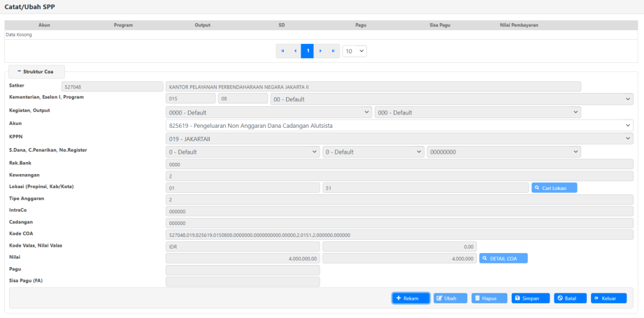The width and height of the screenshot is (644, 318).
Task: Go to previous page of table
Action: (x=295, y=51)
